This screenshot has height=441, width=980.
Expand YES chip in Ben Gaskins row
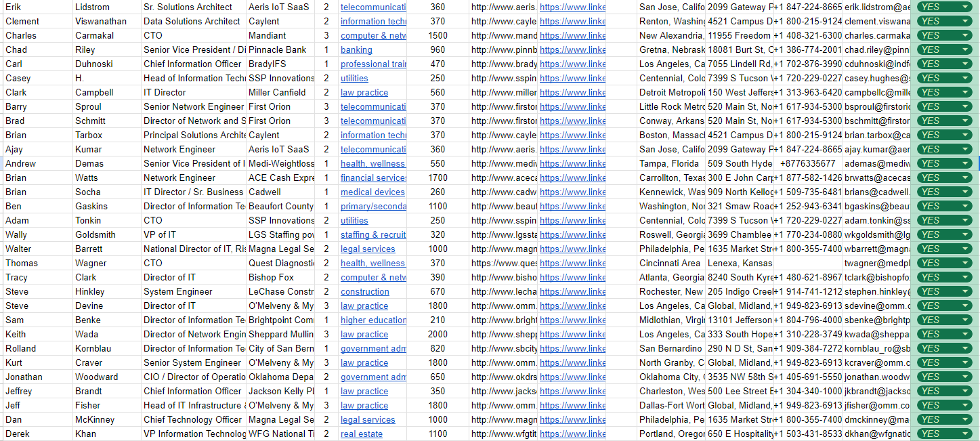point(965,206)
